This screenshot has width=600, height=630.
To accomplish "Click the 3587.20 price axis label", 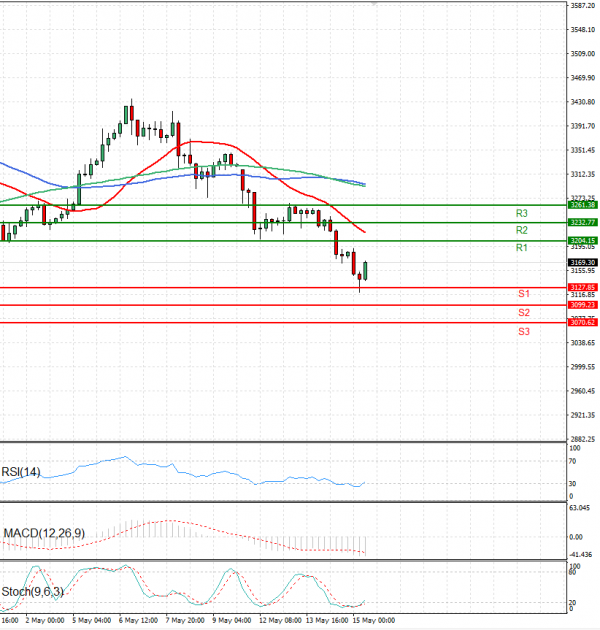I will point(582,6).
